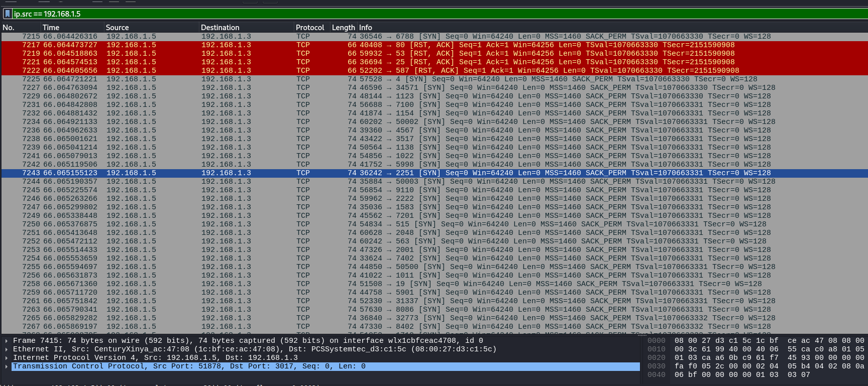Select packet 7236 to port 4567
Screen dimensions: 868x386
click(x=435, y=131)
